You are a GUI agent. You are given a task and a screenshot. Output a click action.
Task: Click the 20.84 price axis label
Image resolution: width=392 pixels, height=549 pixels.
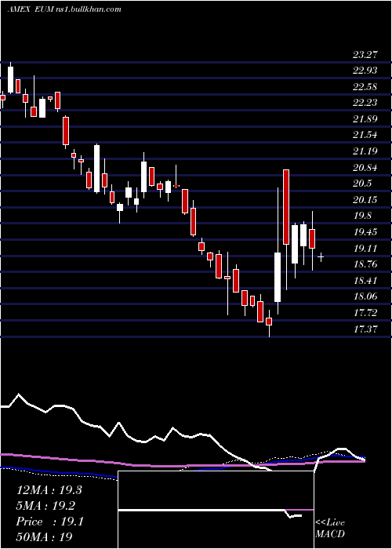(365, 168)
